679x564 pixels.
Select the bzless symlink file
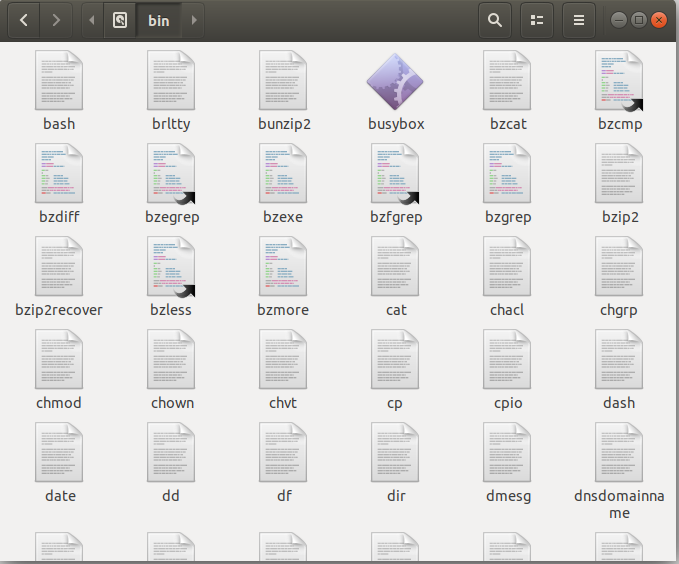(x=171, y=267)
